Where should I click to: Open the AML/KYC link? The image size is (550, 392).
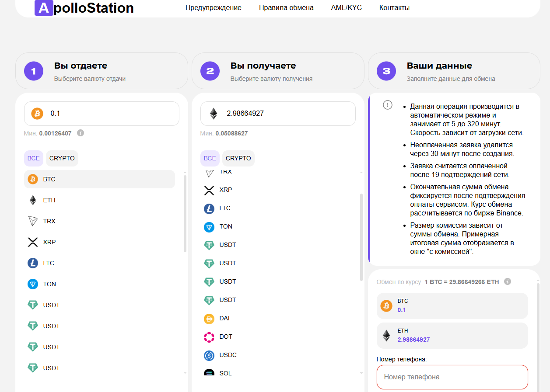[346, 7]
